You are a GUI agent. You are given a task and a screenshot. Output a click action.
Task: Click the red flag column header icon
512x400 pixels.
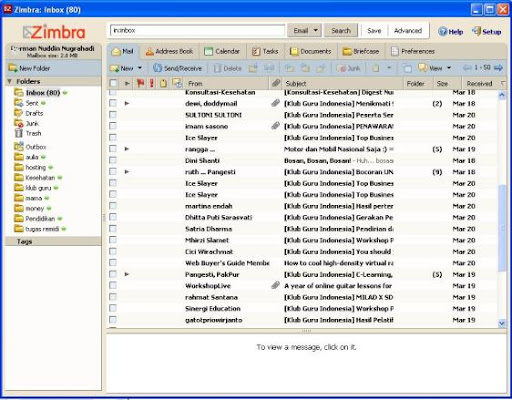click(140, 83)
